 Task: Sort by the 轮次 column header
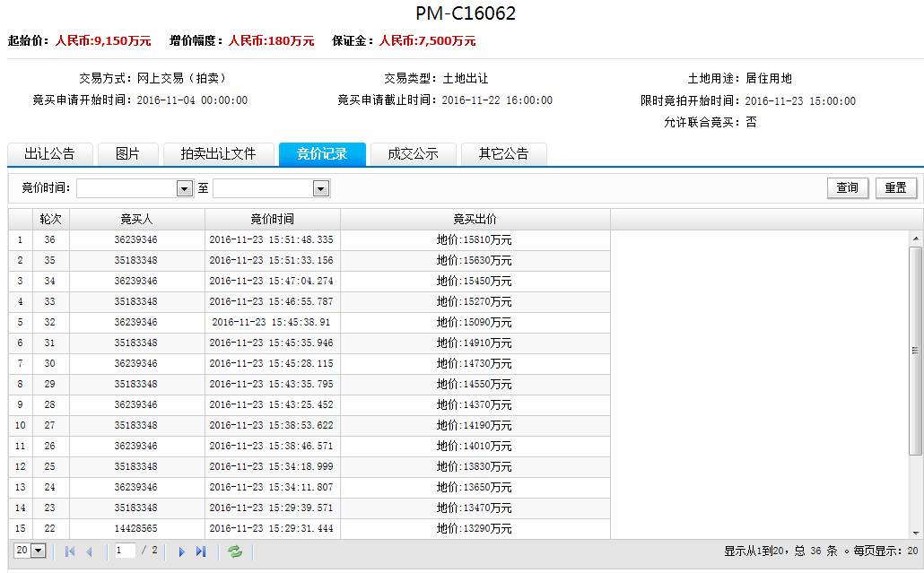pos(50,219)
